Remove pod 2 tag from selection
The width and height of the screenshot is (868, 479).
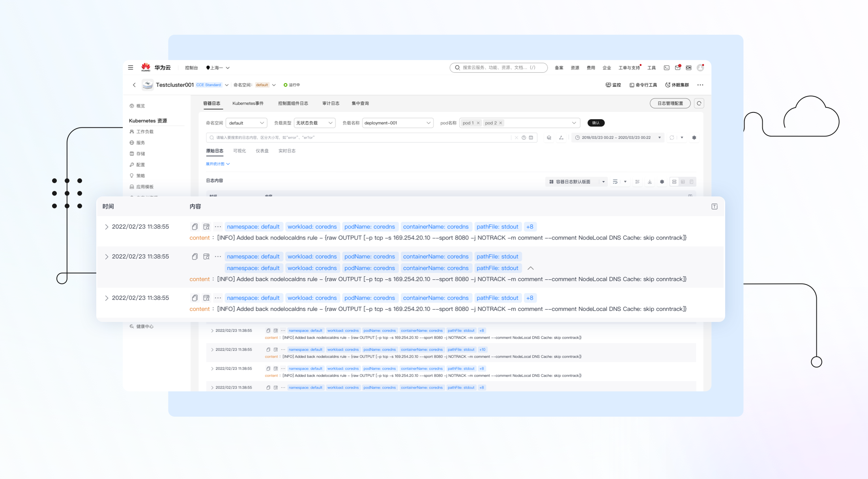coord(501,123)
